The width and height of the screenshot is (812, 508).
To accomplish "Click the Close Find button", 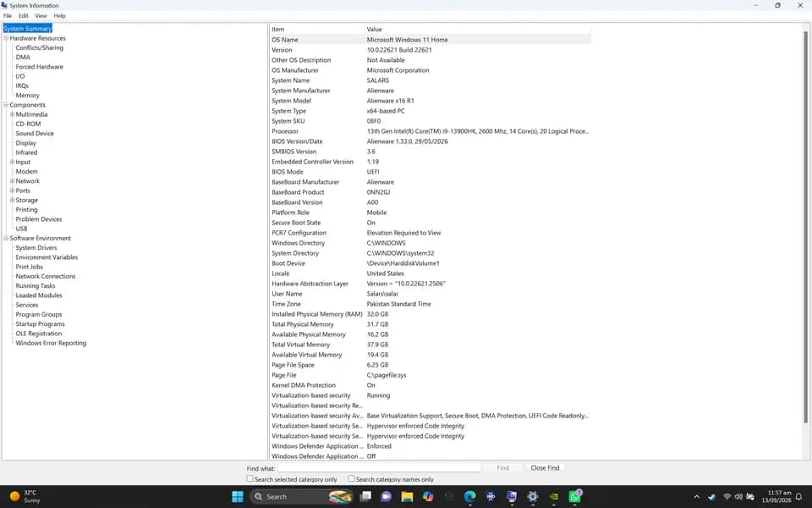I will (x=545, y=467).
